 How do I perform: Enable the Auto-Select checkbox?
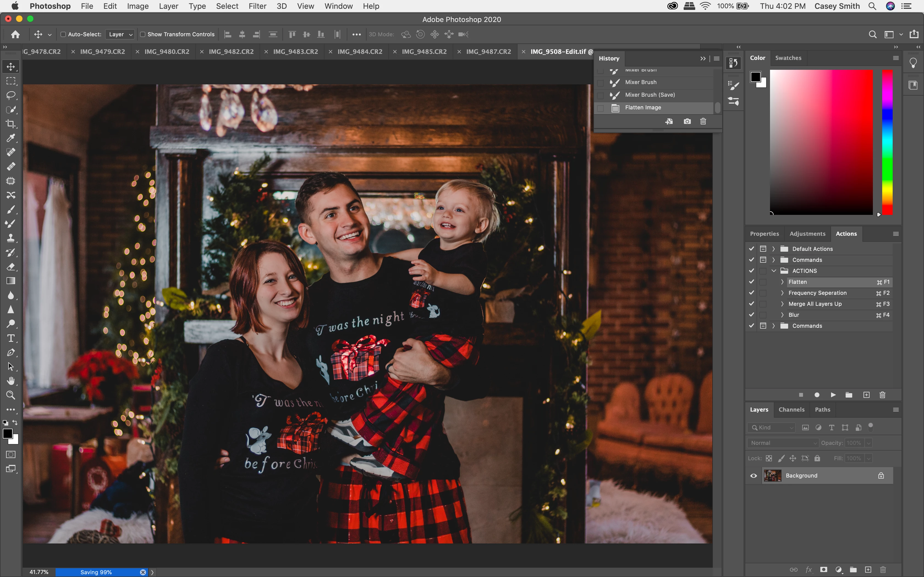63,34
